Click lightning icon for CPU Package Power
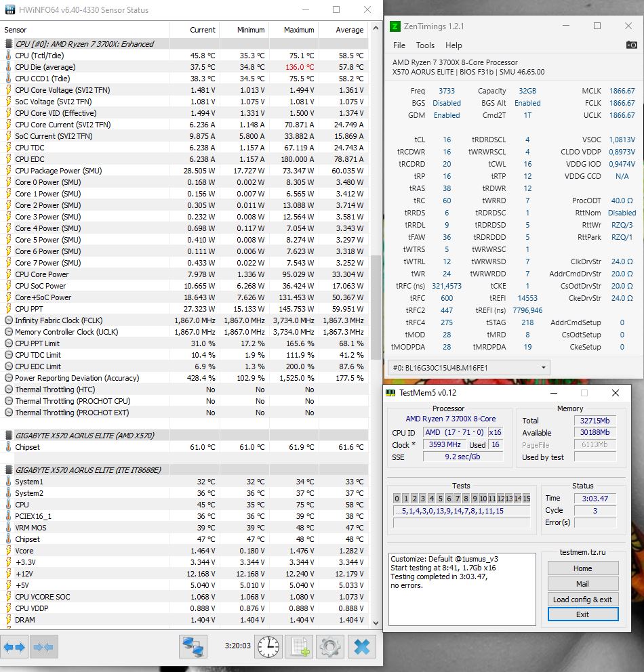The image size is (644, 672). point(8,171)
